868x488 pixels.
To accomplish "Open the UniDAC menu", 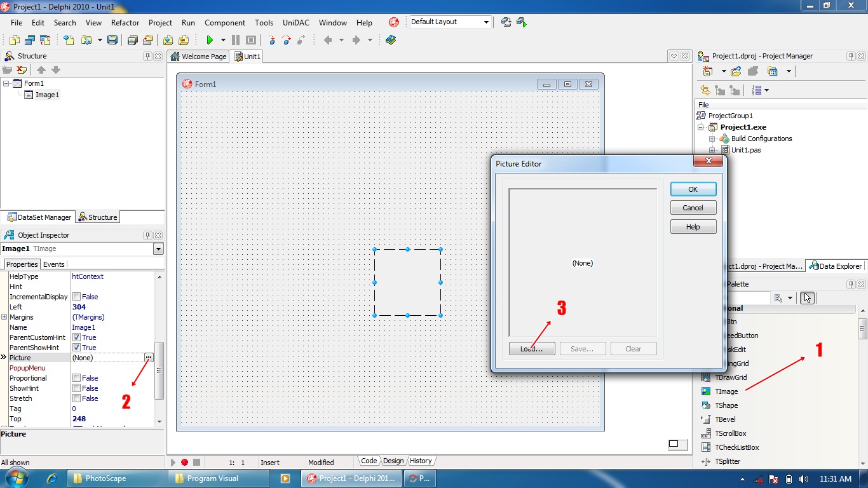I will 296,22.
